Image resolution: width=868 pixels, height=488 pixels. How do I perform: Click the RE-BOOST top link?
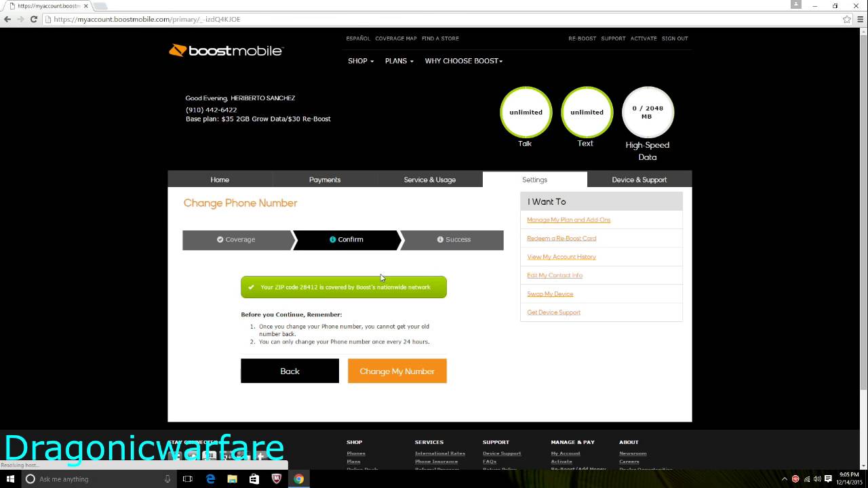(582, 39)
